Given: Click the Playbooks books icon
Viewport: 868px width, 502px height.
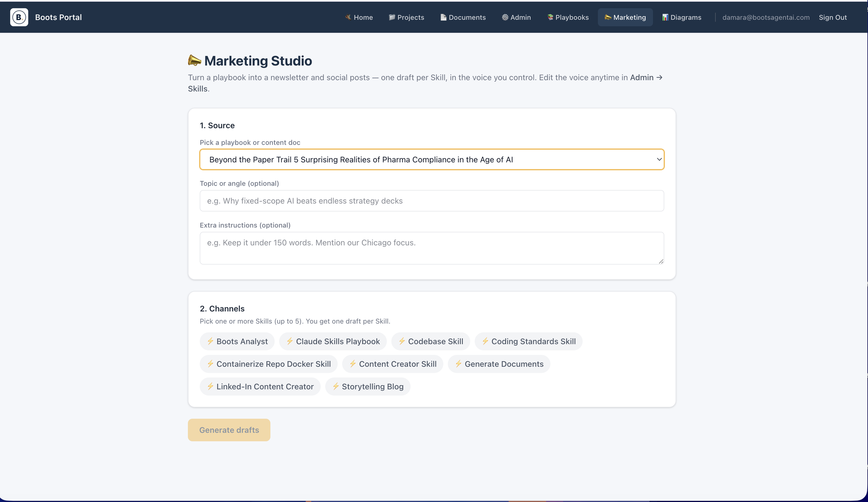Looking at the screenshot, I should (550, 17).
